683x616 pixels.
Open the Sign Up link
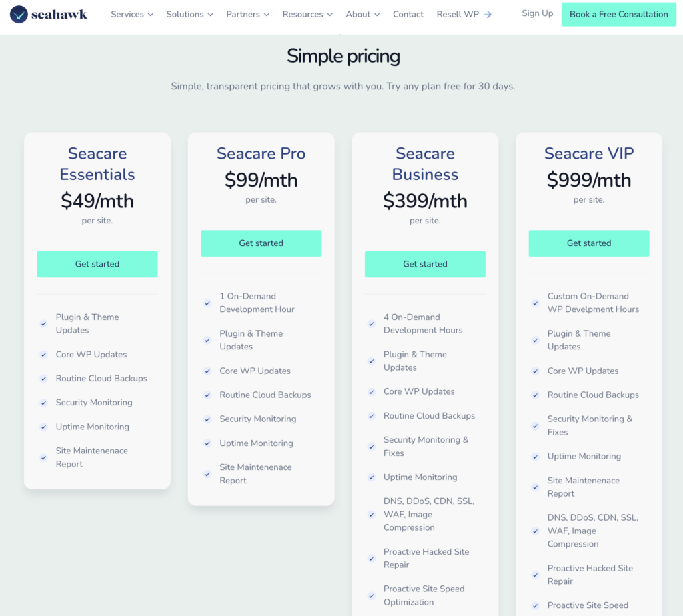point(537,13)
